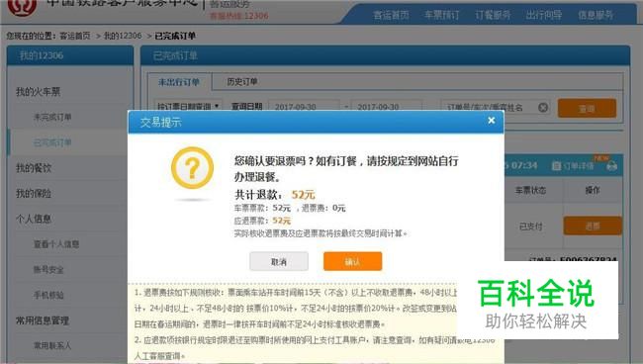Open 查看个人信息 in the sidebar
643x364 pixels.
point(56,244)
